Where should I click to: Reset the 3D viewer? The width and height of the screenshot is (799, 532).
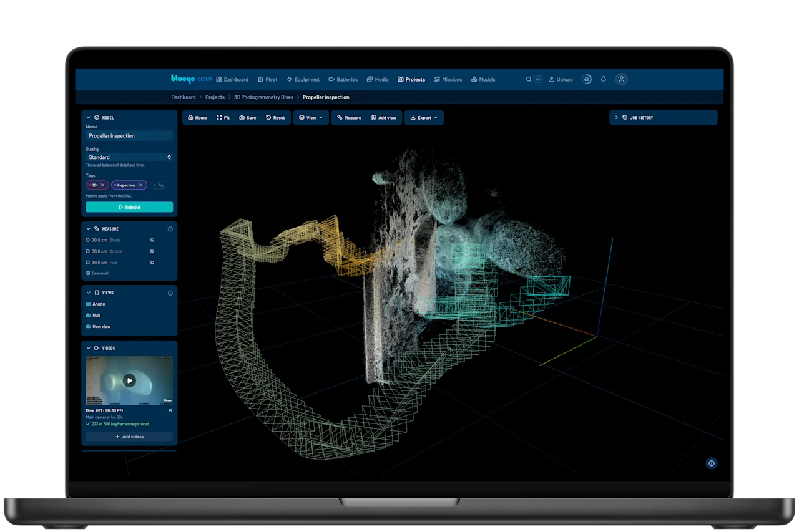[275, 117]
